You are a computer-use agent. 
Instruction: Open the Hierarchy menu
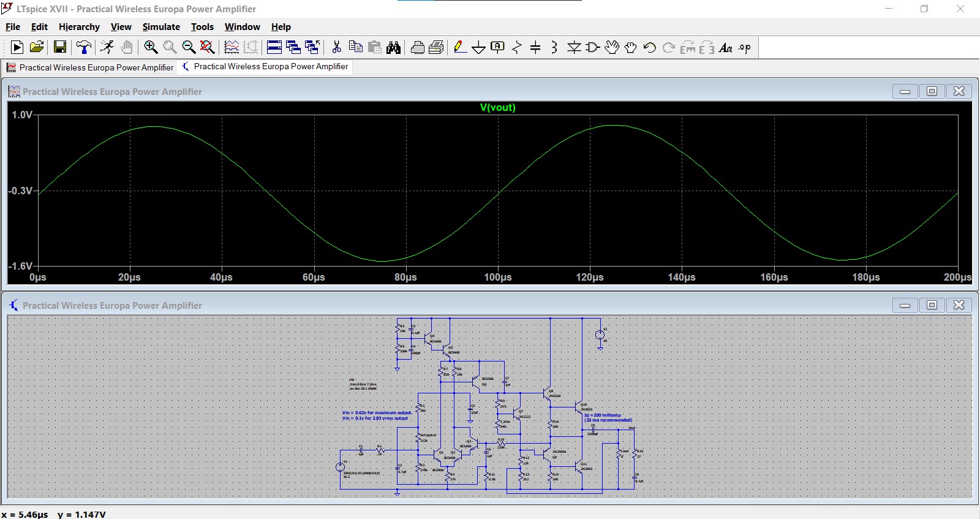pyautogui.click(x=79, y=27)
